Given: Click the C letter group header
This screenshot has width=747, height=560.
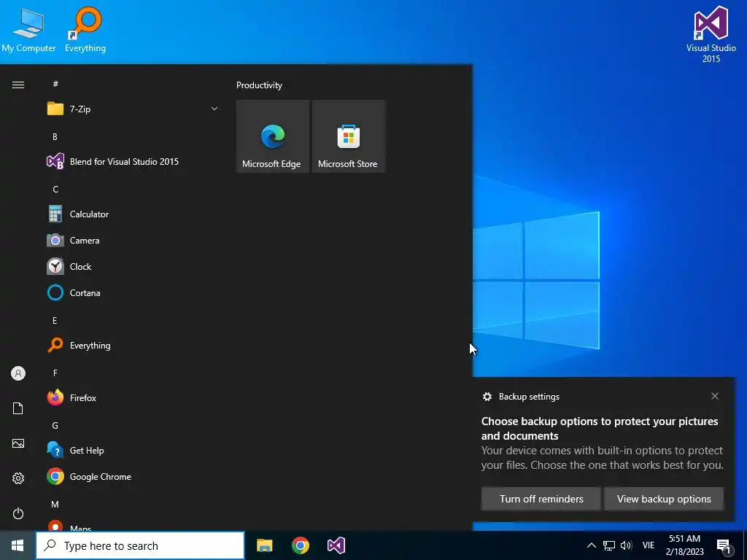Looking at the screenshot, I should [55, 190].
